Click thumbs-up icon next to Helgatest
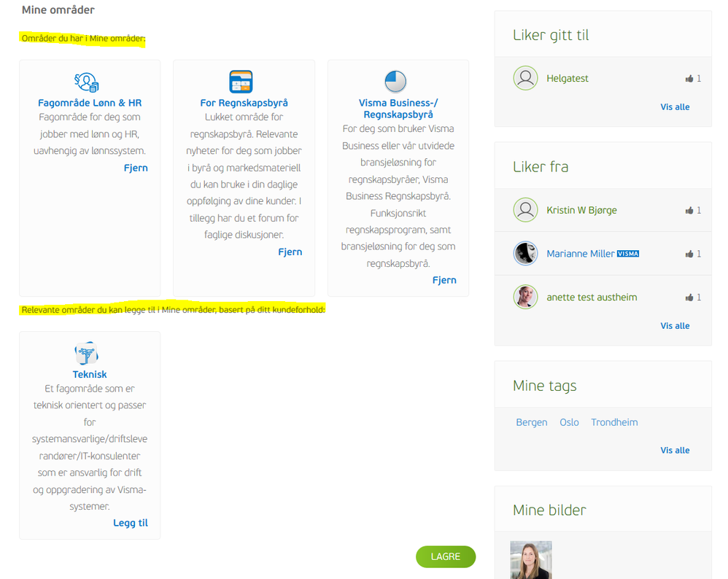728x579 pixels. pyautogui.click(x=689, y=79)
